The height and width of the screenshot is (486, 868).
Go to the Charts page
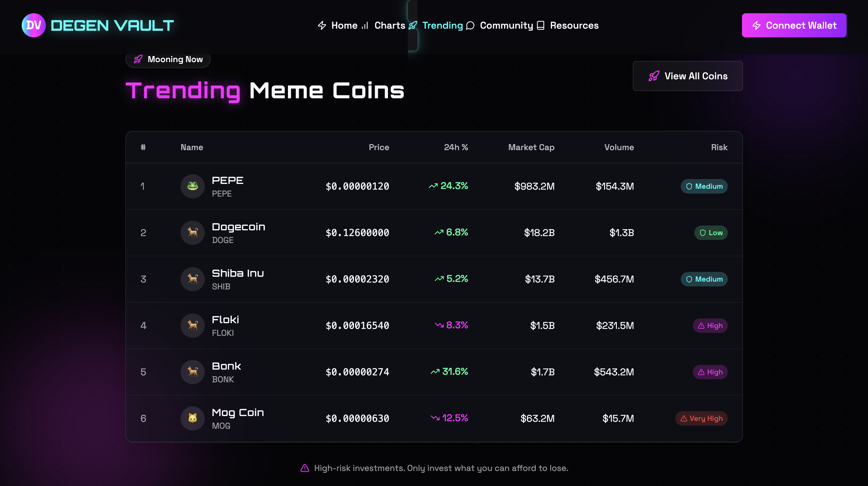click(x=383, y=25)
